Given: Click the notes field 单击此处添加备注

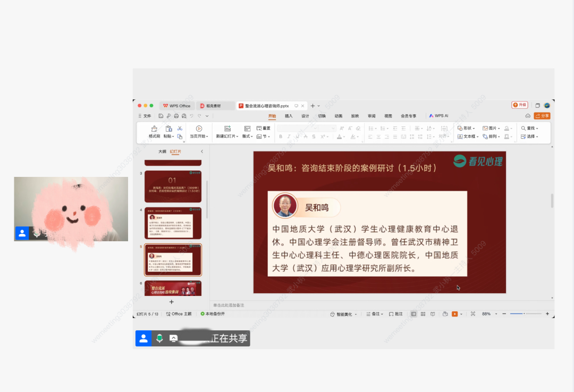Looking at the screenshot, I should pos(229,305).
